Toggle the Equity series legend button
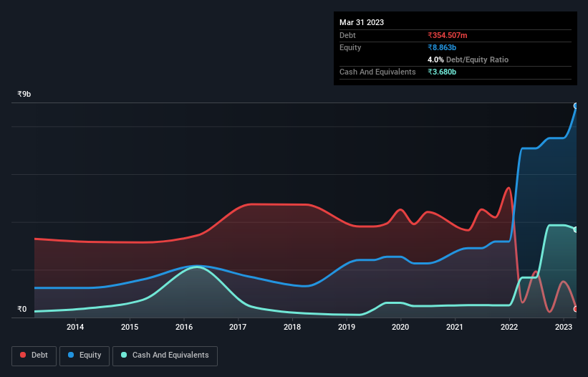The width and height of the screenshot is (588, 377). (x=85, y=355)
